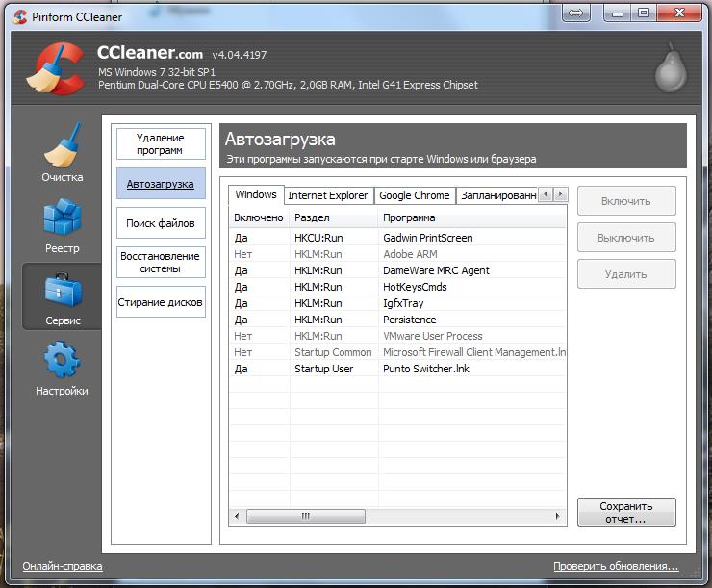Click the double-arrow title bar button
This screenshot has width=712, height=588.
[575, 13]
